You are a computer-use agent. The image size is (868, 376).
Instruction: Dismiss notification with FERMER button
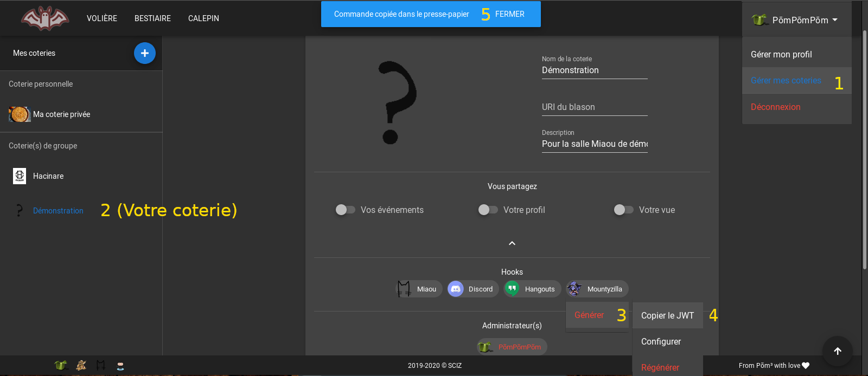(x=509, y=14)
